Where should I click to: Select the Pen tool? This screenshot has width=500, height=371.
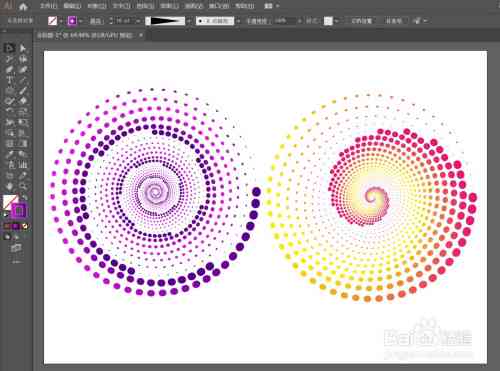[9, 70]
